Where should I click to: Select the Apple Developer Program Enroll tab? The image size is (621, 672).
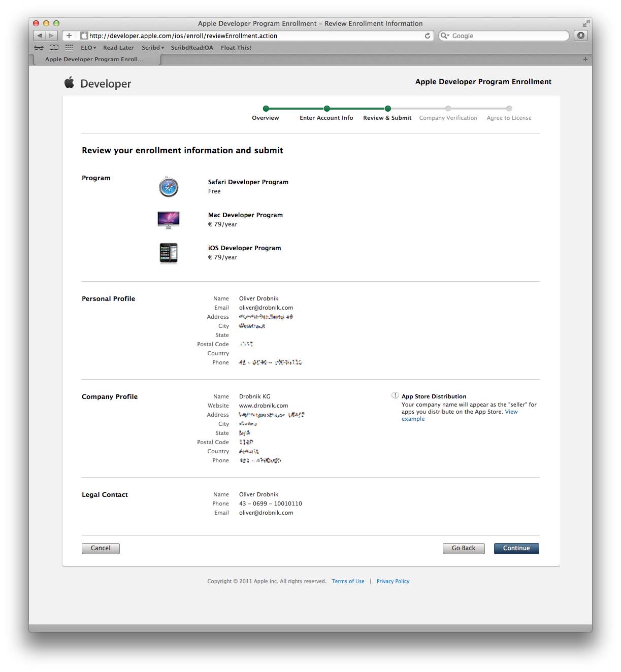click(x=96, y=59)
